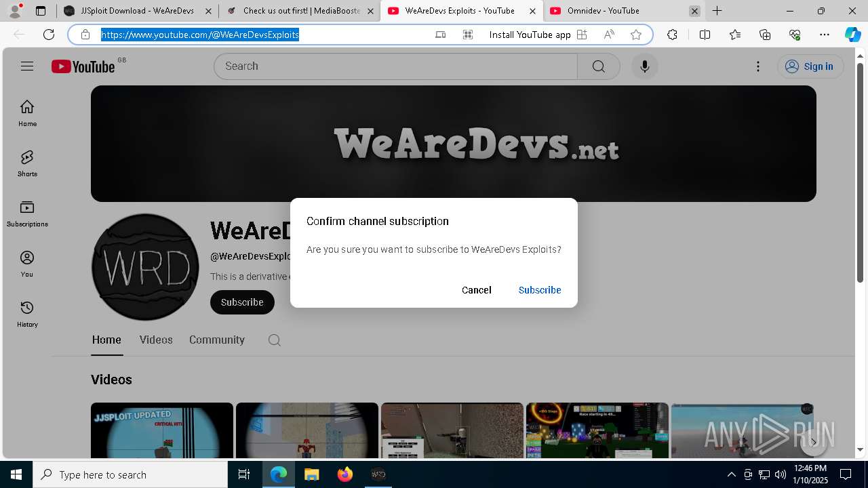This screenshot has width=868, height=488.
Task: Open the Windows Start menu
Action: (x=16, y=474)
